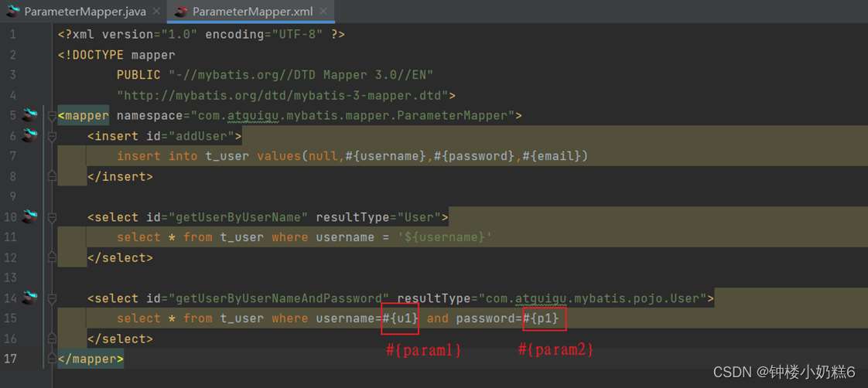This screenshot has height=388, width=868.
Task: Click line number 11 in the gutter
Action: 11,237
